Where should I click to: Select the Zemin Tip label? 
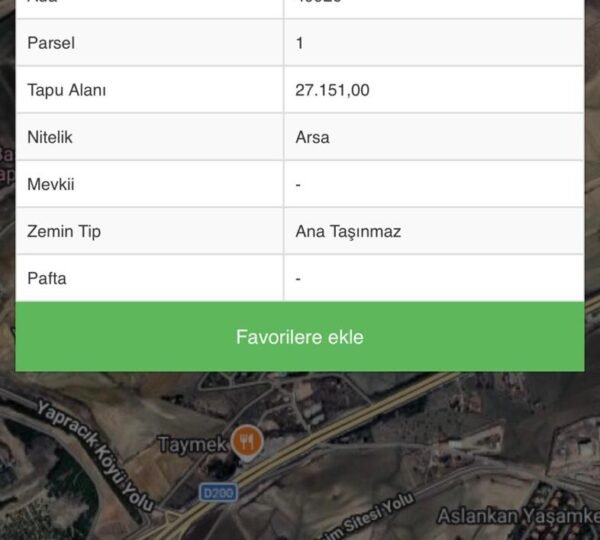point(64,232)
